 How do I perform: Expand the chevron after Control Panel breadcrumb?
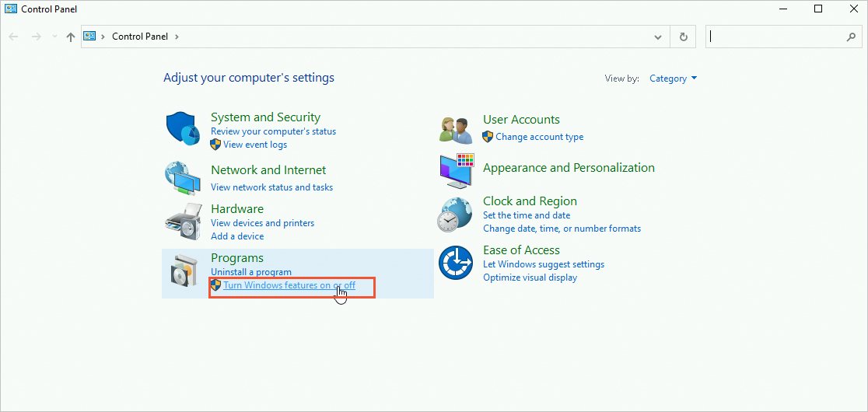pyautogui.click(x=177, y=37)
